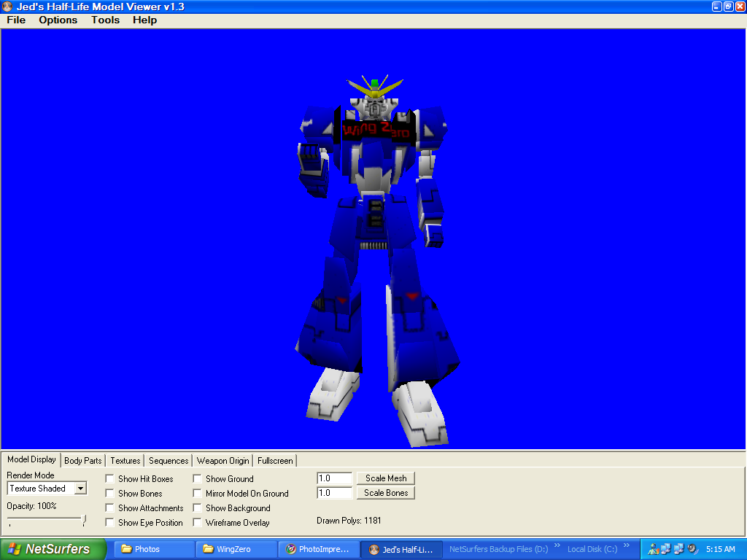
Task: Enable Show Ground checkbox
Action: coord(197,478)
